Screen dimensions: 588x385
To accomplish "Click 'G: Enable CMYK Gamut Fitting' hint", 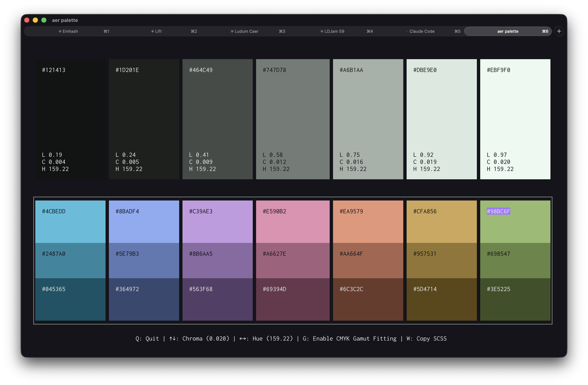I will 350,338.
